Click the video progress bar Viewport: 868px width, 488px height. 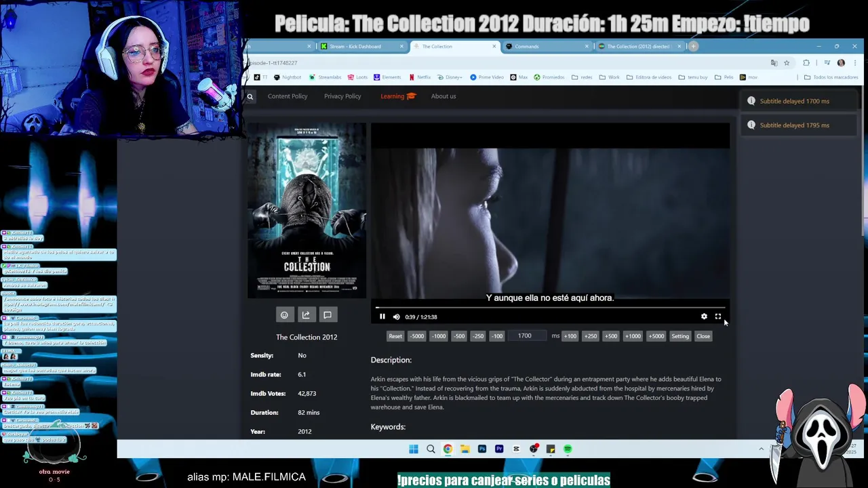[549, 308]
